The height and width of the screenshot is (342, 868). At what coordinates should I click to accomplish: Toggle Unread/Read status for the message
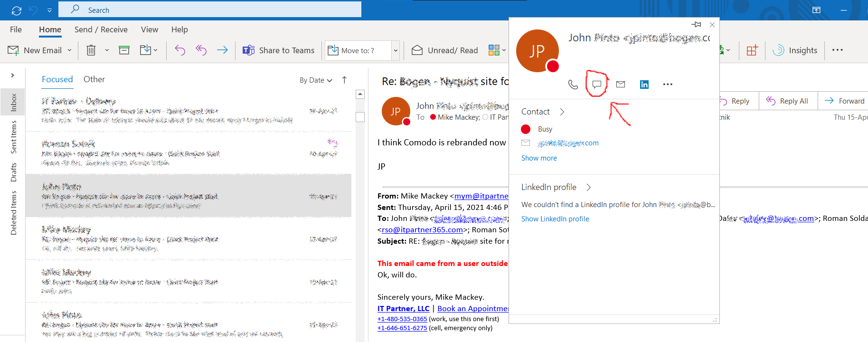coord(445,50)
